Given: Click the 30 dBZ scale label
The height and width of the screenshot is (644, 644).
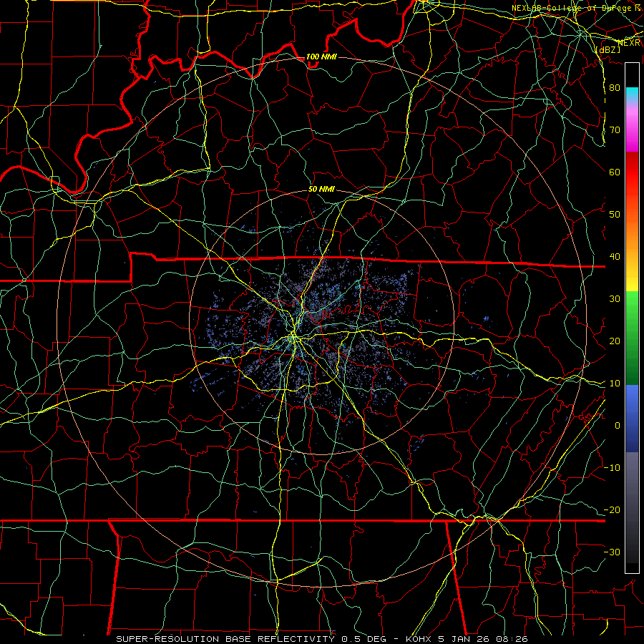Looking at the screenshot, I should [x=615, y=299].
